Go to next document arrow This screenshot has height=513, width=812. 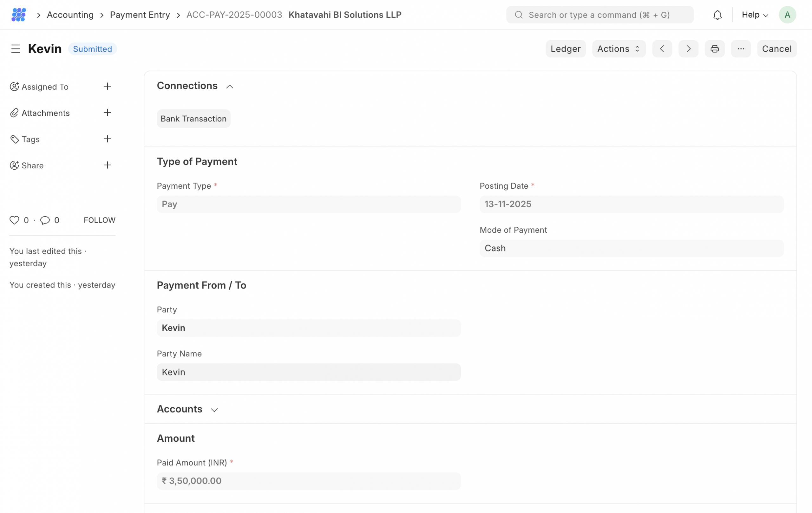(688, 49)
